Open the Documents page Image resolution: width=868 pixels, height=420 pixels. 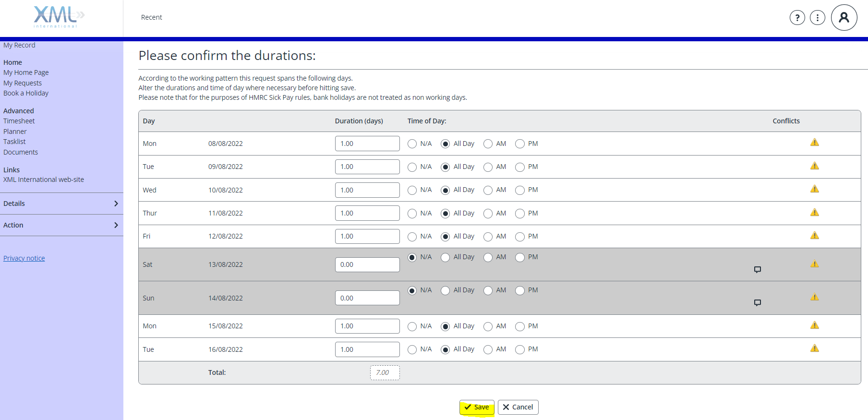click(x=21, y=152)
